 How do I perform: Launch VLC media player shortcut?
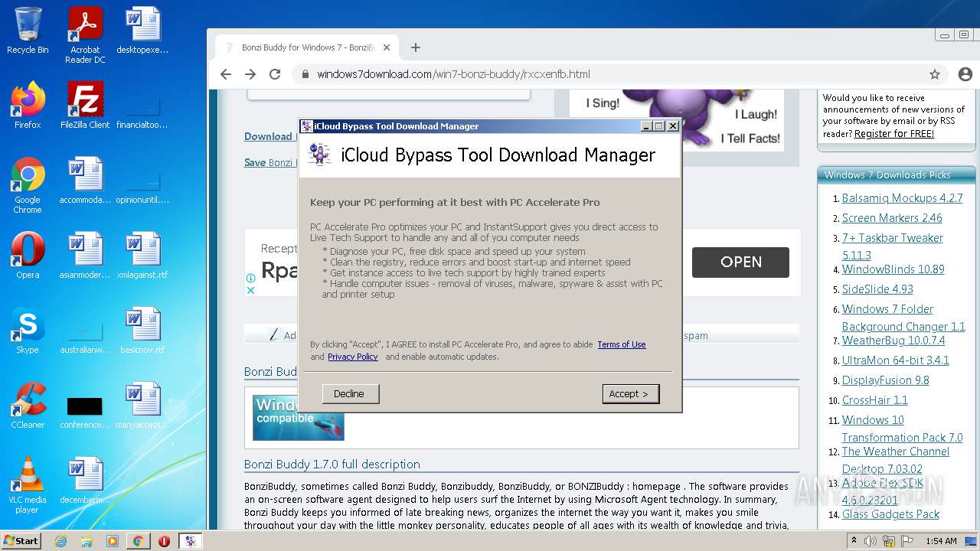pyautogui.click(x=28, y=485)
